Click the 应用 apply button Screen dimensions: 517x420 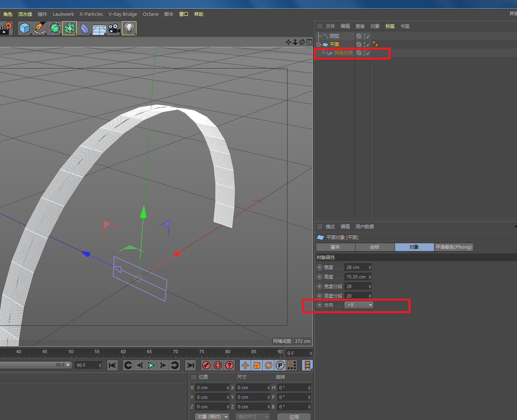pos(294,417)
